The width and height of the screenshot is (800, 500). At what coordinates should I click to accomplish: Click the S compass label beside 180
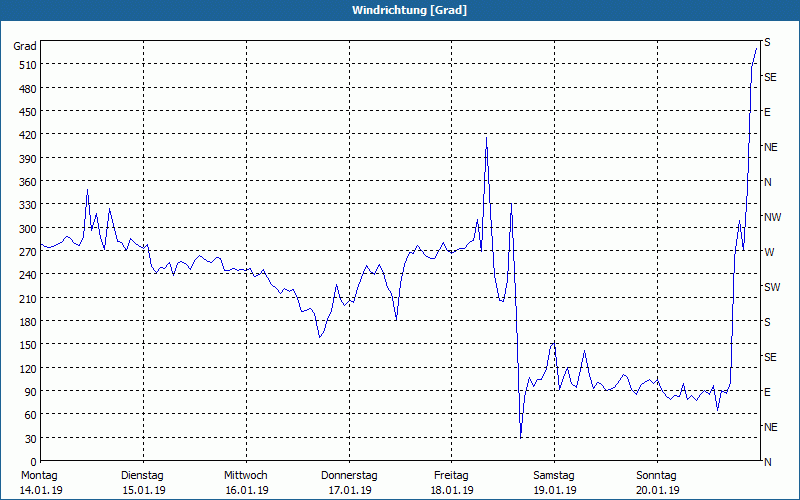(767, 322)
